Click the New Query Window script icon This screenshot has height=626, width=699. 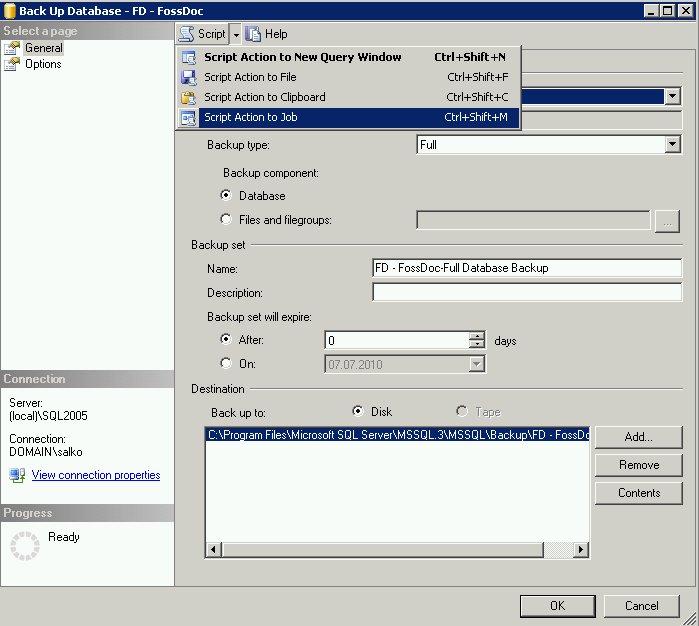189,58
